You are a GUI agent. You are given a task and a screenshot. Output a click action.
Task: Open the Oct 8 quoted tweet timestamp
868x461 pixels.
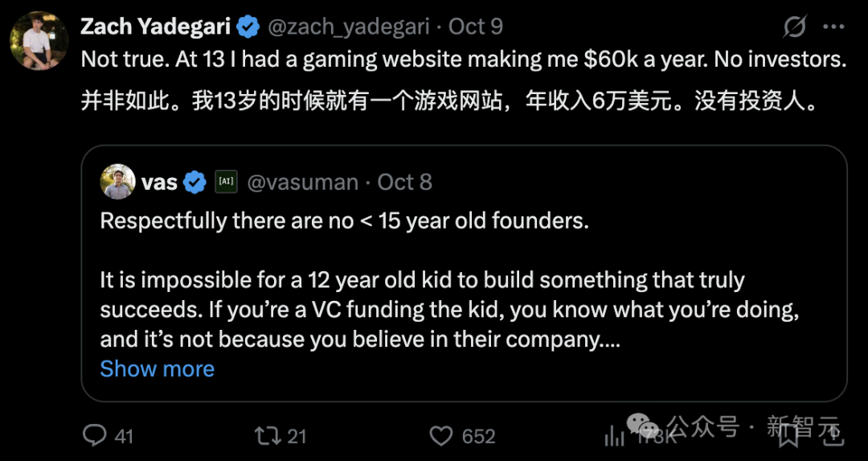(404, 182)
